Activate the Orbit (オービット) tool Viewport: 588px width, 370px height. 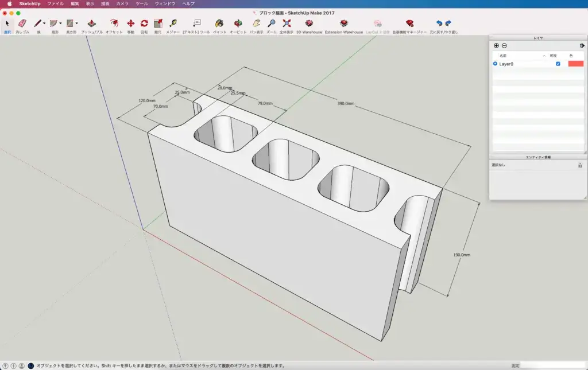tap(238, 23)
